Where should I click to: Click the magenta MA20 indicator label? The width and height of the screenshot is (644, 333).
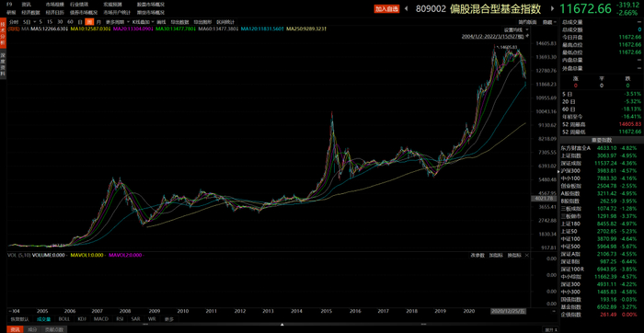[x=133, y=29]
